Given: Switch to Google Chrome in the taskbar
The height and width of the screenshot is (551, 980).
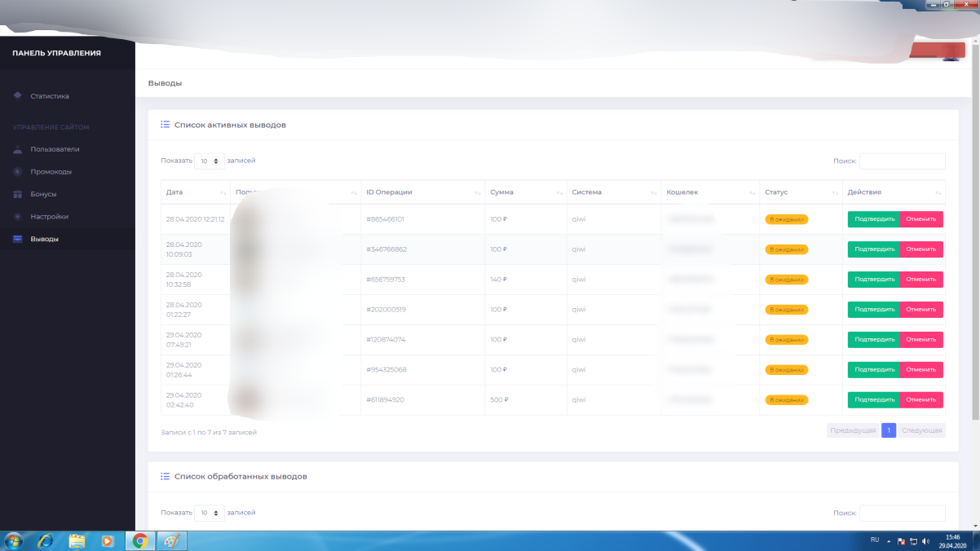Looking at the screenshot, I should (140, 540).
